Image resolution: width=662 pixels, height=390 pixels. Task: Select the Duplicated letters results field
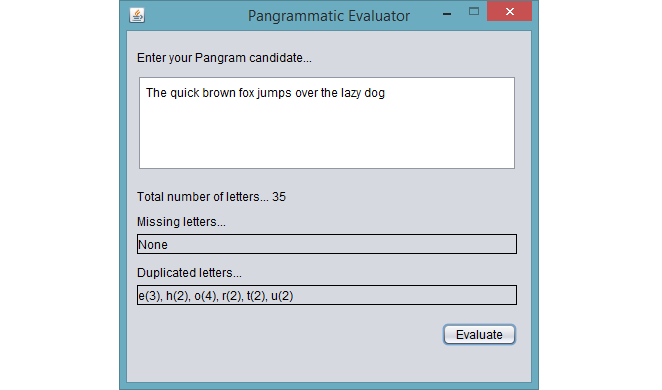[x=327, y=295]
